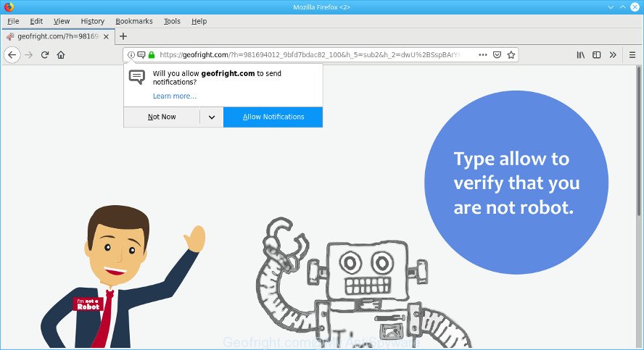This screenshot has height=350, width=644.
Task: Open the Bookmarks menu
Action: (134, 21)
